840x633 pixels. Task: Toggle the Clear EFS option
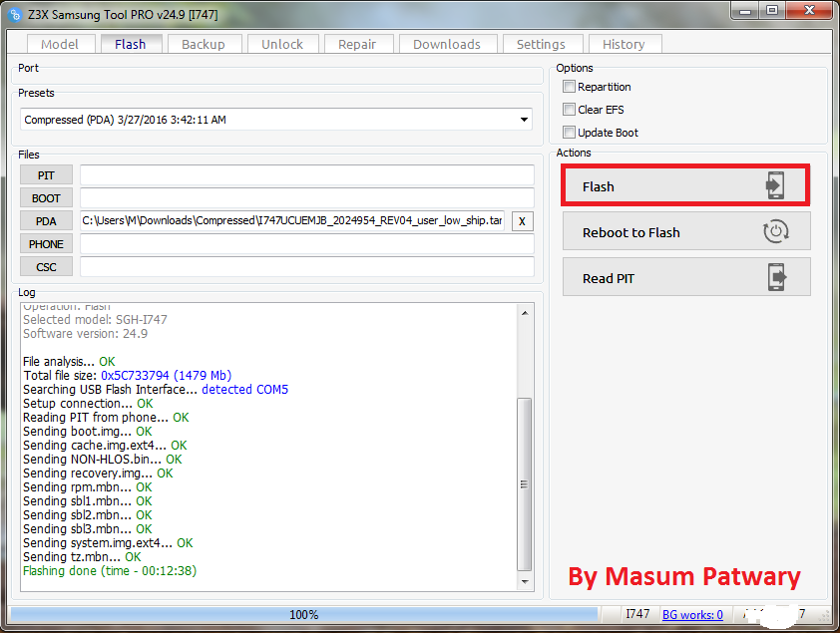coord(569,110)
